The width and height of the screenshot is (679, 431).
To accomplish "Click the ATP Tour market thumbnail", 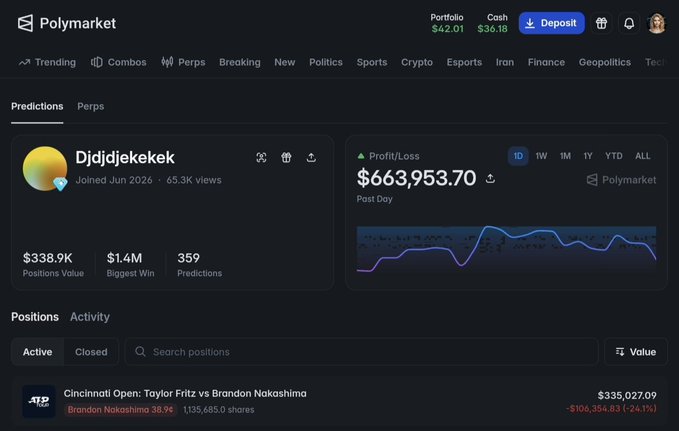I will click(39, 402).
